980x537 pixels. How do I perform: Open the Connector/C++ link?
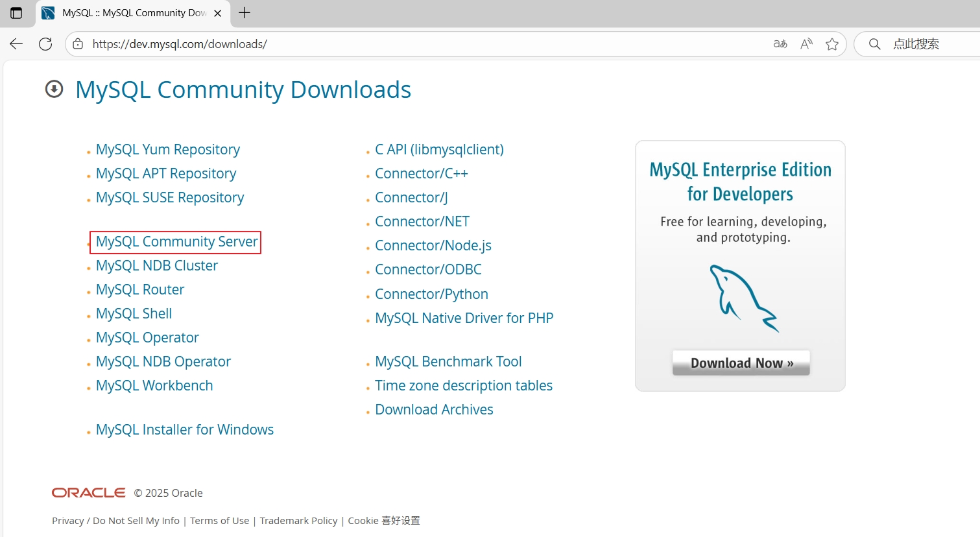tap(422, 174)
